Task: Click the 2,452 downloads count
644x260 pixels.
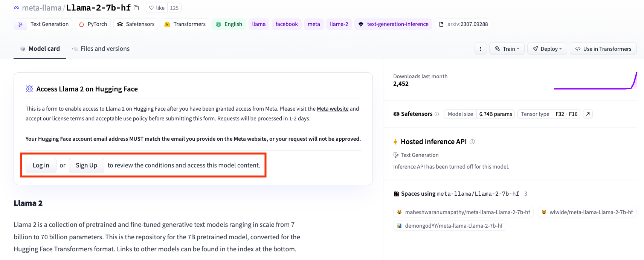Action: click(401, 84)
